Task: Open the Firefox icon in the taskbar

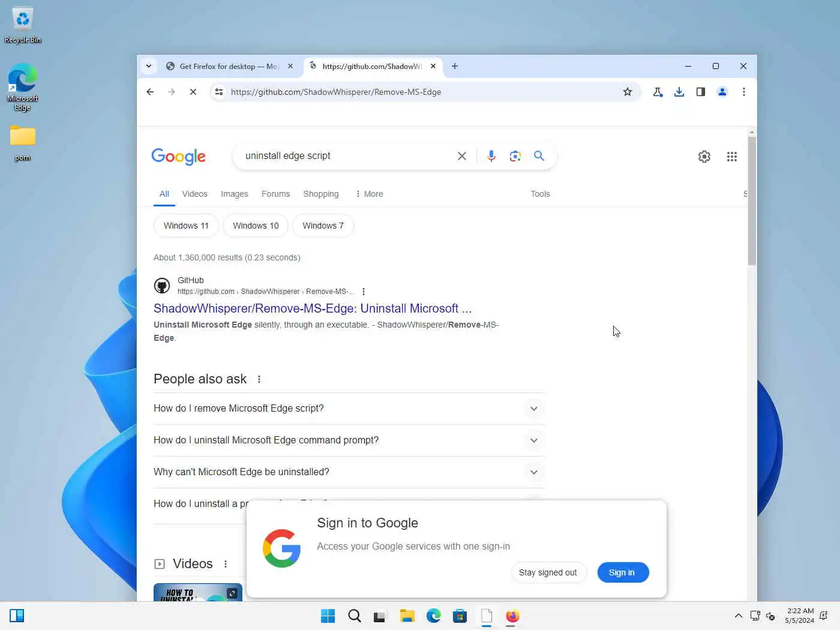Action: pos(512,616)
